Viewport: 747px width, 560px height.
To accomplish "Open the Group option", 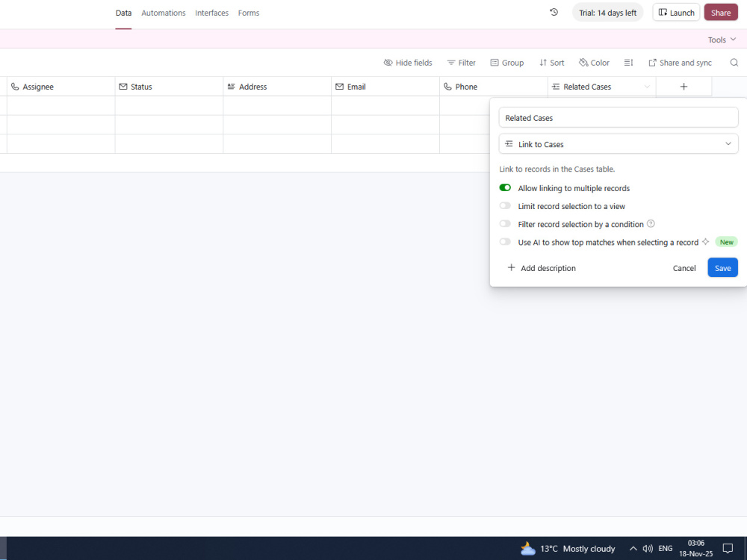I will coord(507,63).
